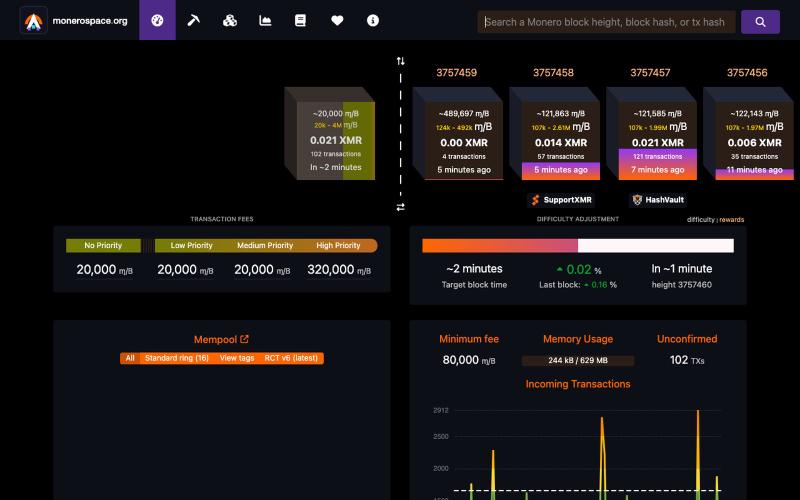The width and height of the screenshot is (800, 500).
Task: Click the 80,000 minimum fee value
Action: (469, 360)
